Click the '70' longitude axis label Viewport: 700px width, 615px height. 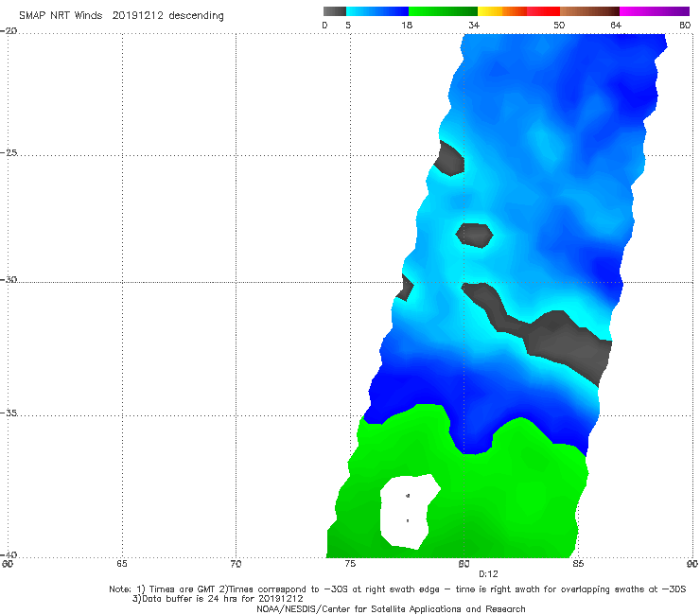(x=236, y=564)
